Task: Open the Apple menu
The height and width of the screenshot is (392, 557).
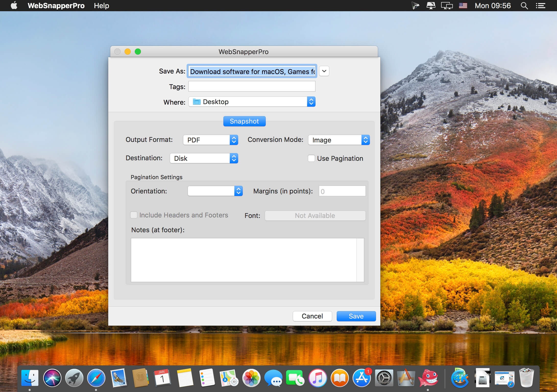Action: (14, 6)
